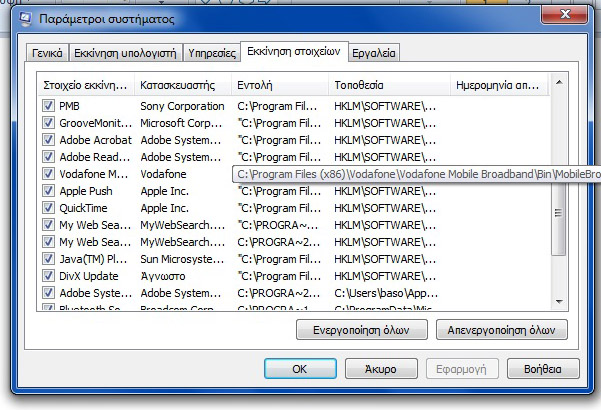601x410 pixels.
Task: Uncheck the DivX Update startup checkbox
Action: coord(48,276)
